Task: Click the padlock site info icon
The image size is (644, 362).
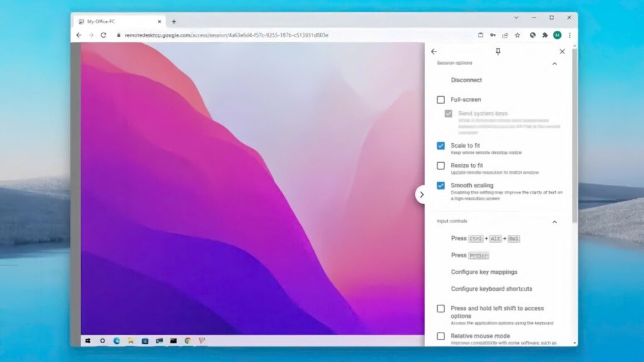Action: (x=119, y=35)
